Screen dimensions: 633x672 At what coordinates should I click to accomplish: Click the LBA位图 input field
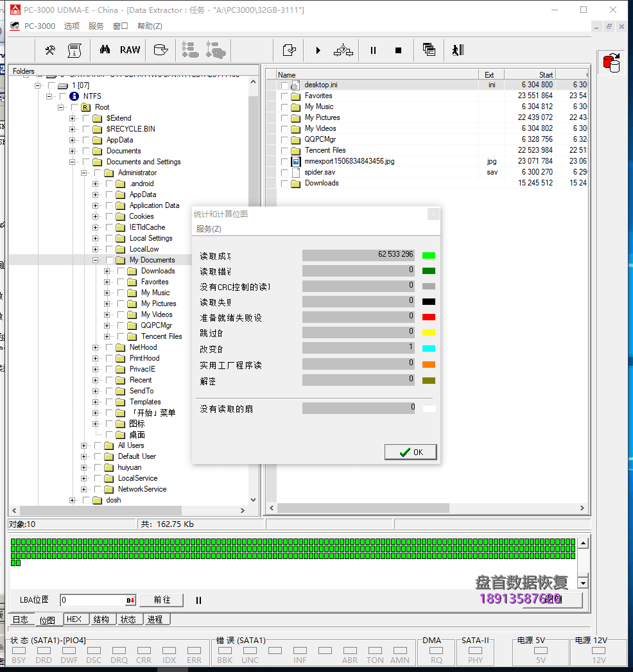(93, 600)
